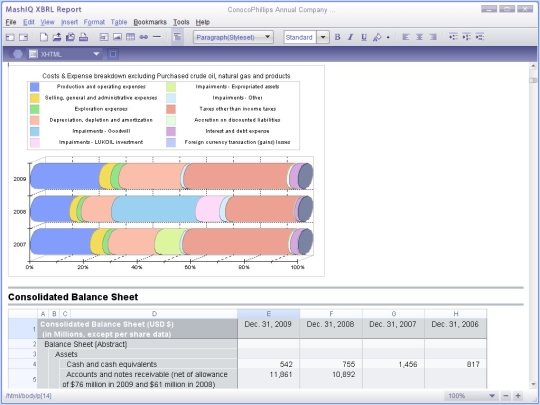The image size is (540, 405).
Task: Open the Table menu
Action: pos(119,22)
